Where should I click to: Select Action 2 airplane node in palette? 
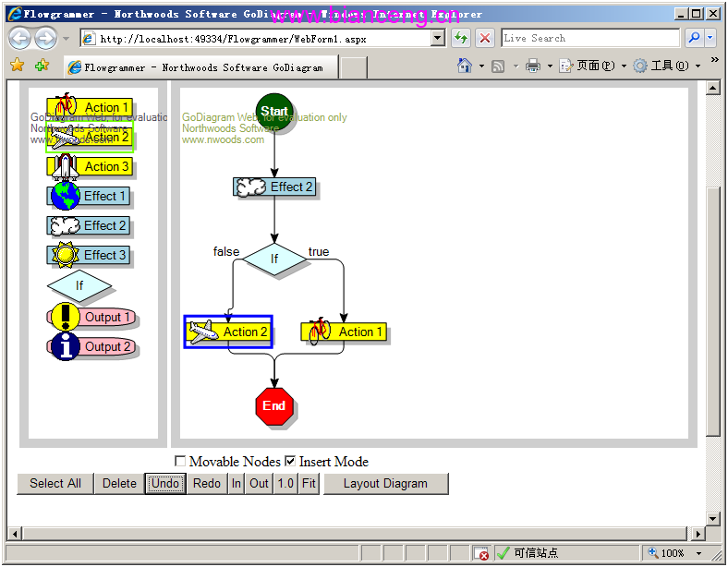90,138
